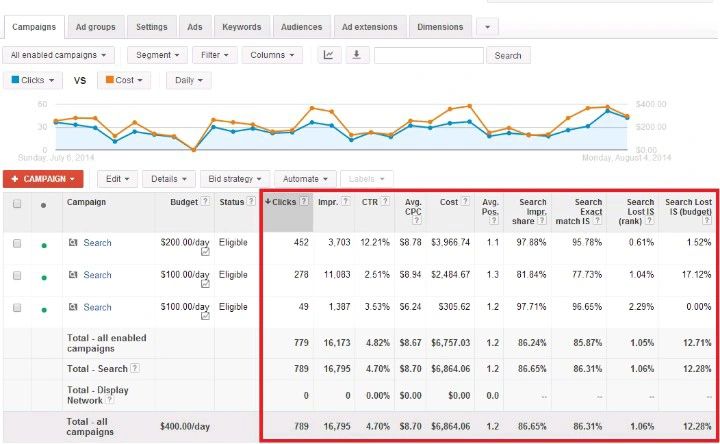Tick the checkbox for the third campaign row
The height and width of the screenshot is (444, 720).
16,307
